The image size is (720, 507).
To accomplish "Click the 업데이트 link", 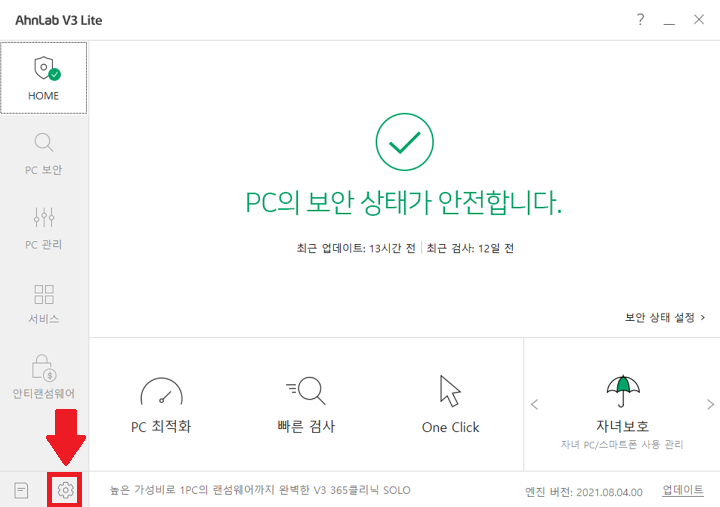I will [x=683, y=490].
